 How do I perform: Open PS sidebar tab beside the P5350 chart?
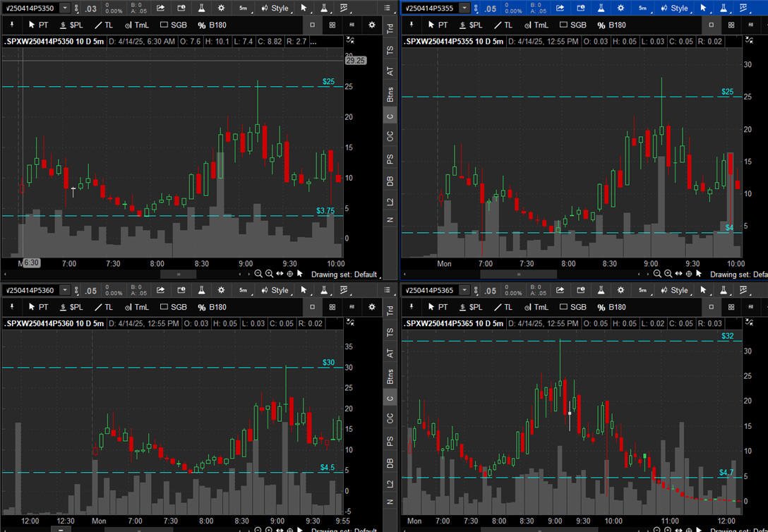click(390, 159)
